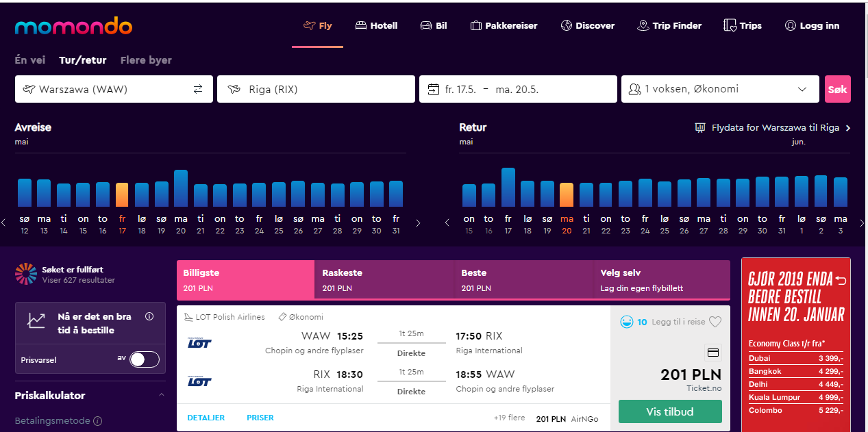This screenshot has height=432, width=868.
Task: Click the calendar icon in date field
Action: click(x=433, y=89)
